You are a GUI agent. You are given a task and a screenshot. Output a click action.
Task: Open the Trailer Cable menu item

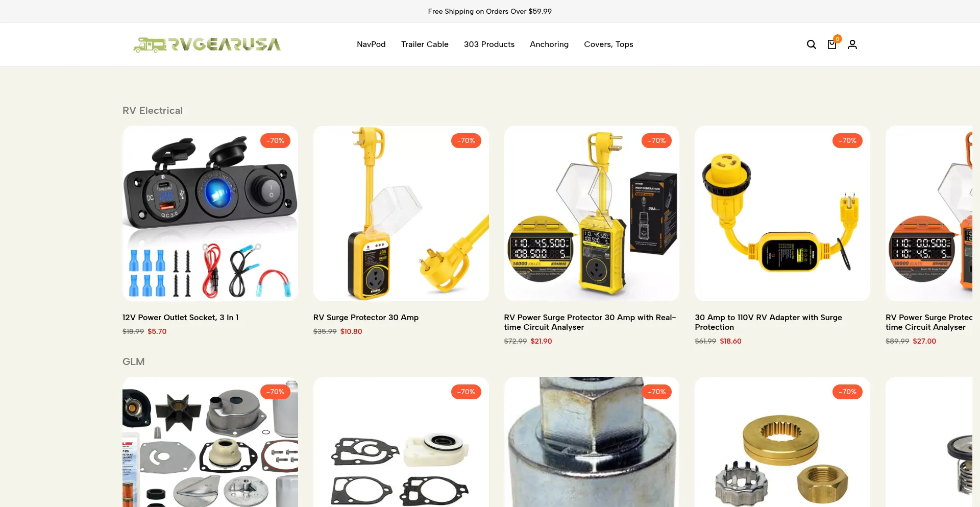pos(425,44)
